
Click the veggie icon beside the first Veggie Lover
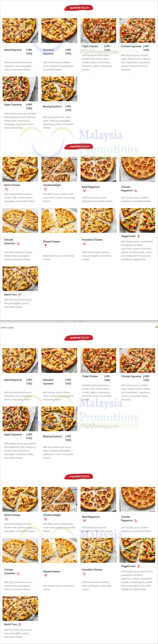point(138,236)
